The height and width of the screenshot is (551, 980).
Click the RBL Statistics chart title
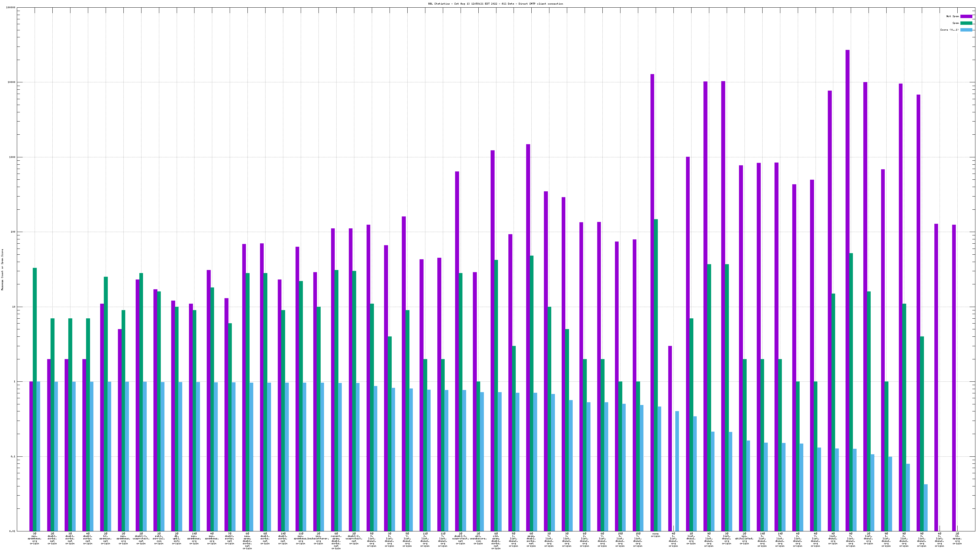(x=495, y=4)
